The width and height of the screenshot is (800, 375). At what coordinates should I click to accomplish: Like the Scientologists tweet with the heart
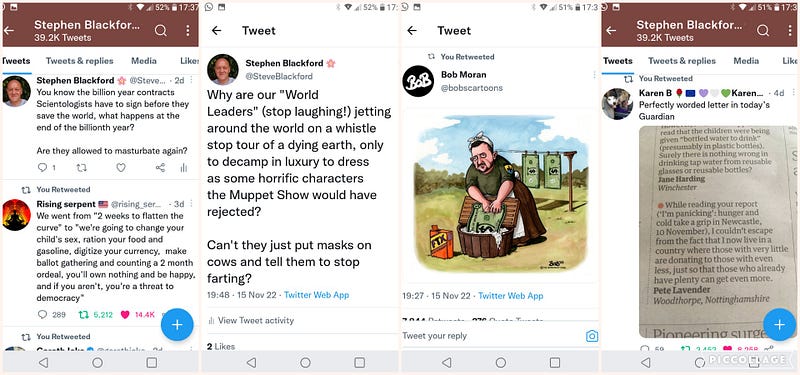(120, 167)
